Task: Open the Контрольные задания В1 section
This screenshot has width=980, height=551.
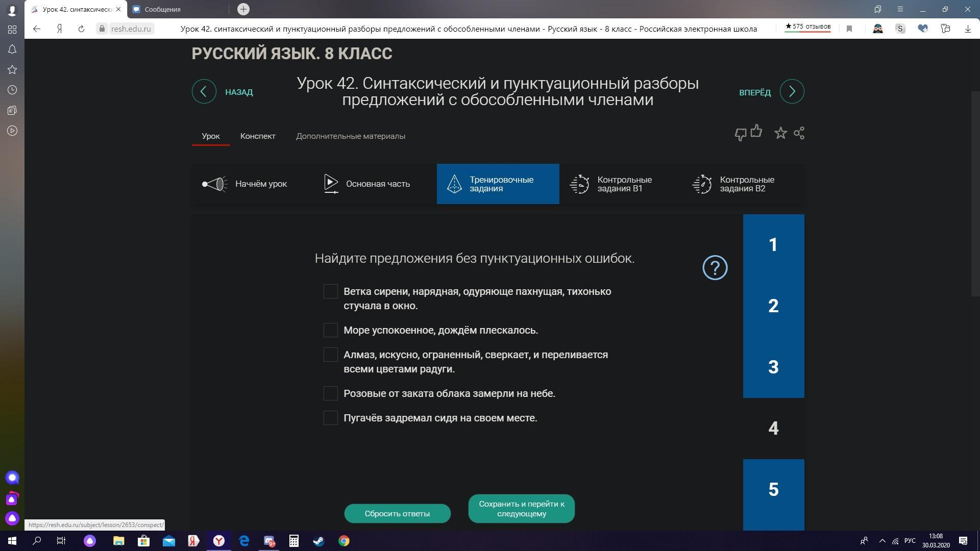Action: [620, 184]
